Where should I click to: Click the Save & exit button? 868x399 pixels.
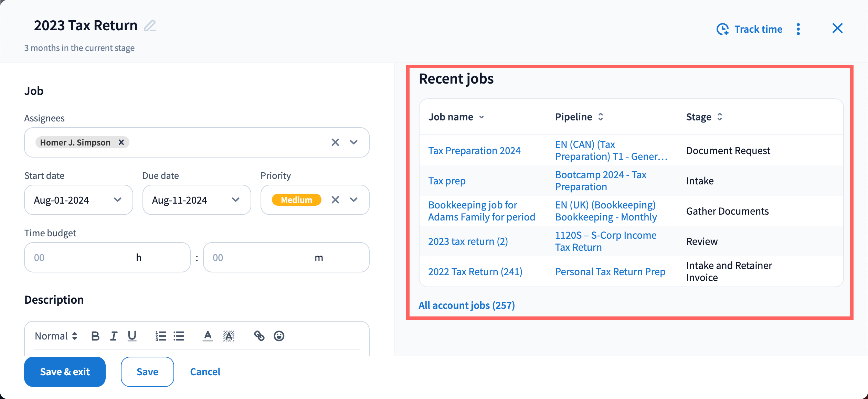click(x=65, y=371)
